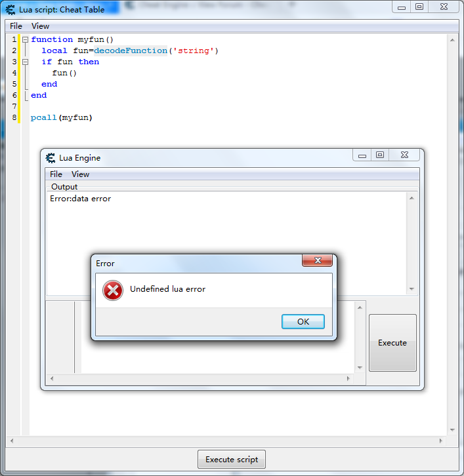Click line number 7 in gutter
The image size is (464, 476).
[x=14, y=106]
